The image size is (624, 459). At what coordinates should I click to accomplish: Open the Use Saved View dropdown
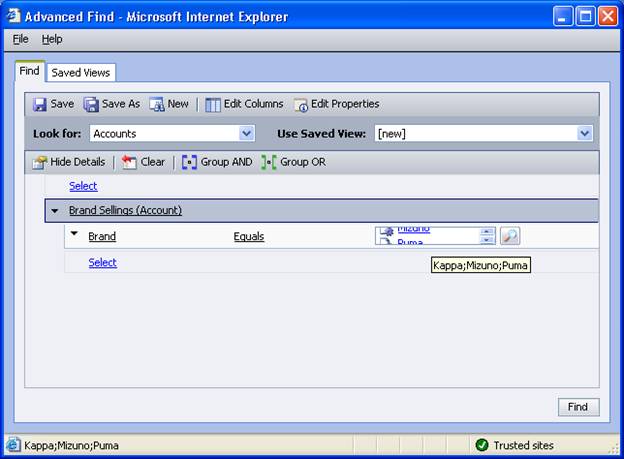[x=585, y=133]
